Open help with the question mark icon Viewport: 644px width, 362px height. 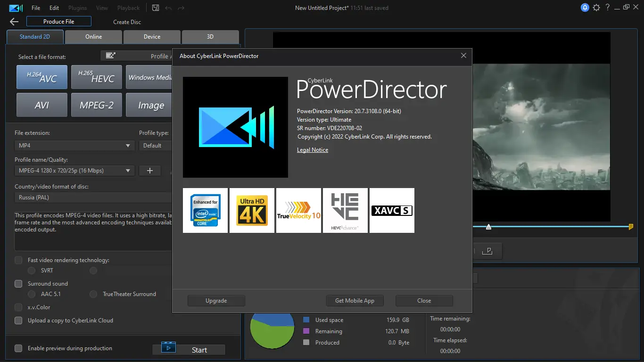point(608,8)
